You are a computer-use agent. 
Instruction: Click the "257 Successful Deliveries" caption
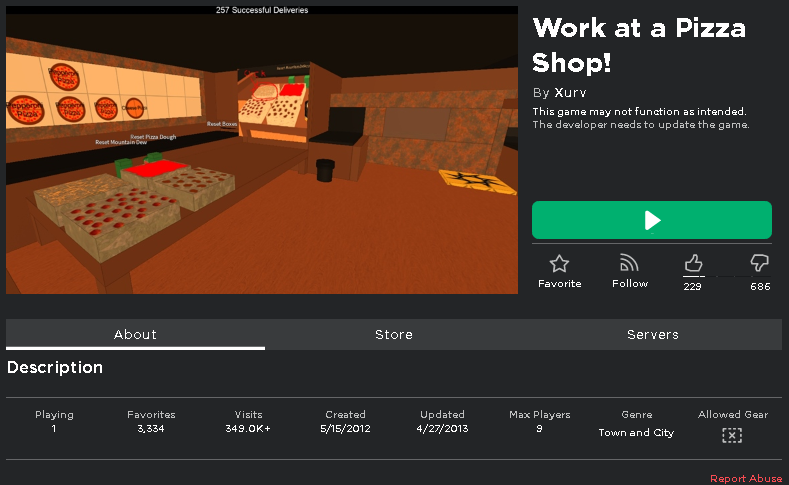coord(262,10)
